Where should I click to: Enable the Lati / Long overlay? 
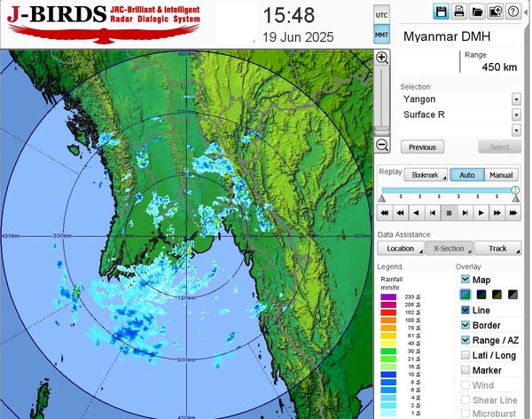[x=465, y=355]
